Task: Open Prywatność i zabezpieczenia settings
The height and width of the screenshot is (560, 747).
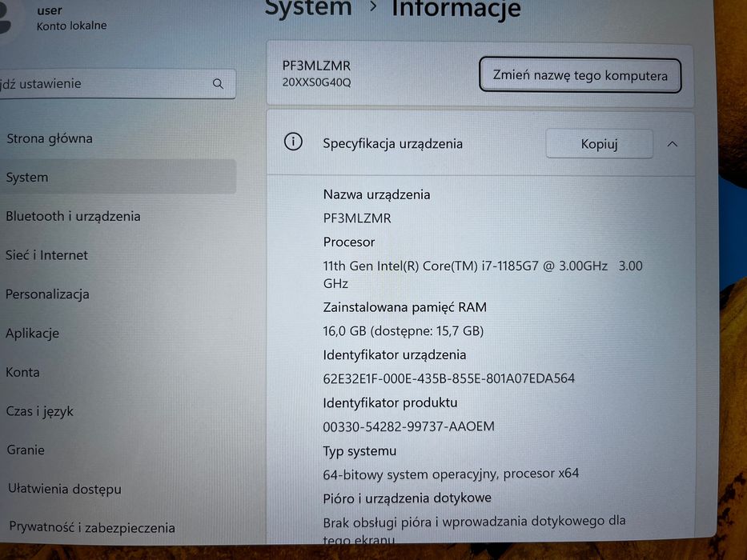Action: click(x=92, y=528)
